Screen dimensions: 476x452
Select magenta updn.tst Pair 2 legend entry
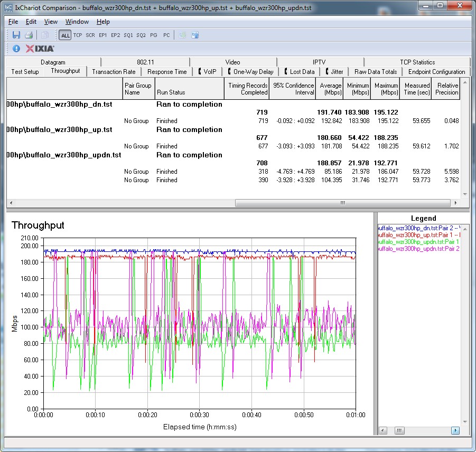click(419, 249)
